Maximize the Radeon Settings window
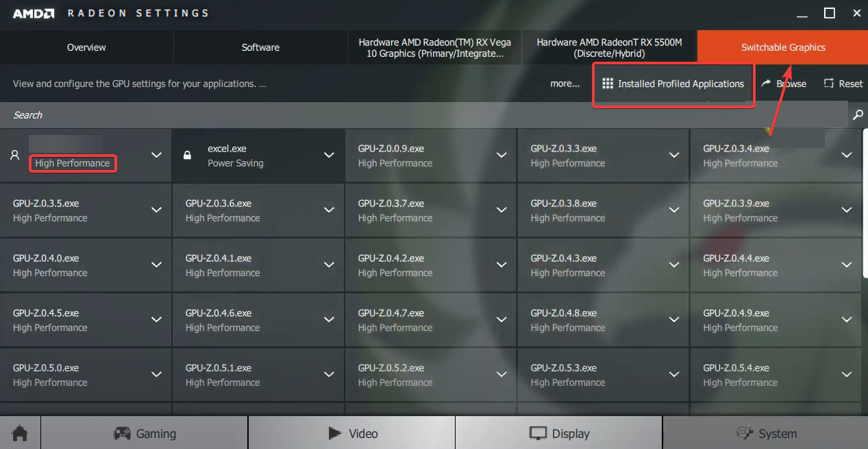 pyautogui.click(x=830, y=13)
